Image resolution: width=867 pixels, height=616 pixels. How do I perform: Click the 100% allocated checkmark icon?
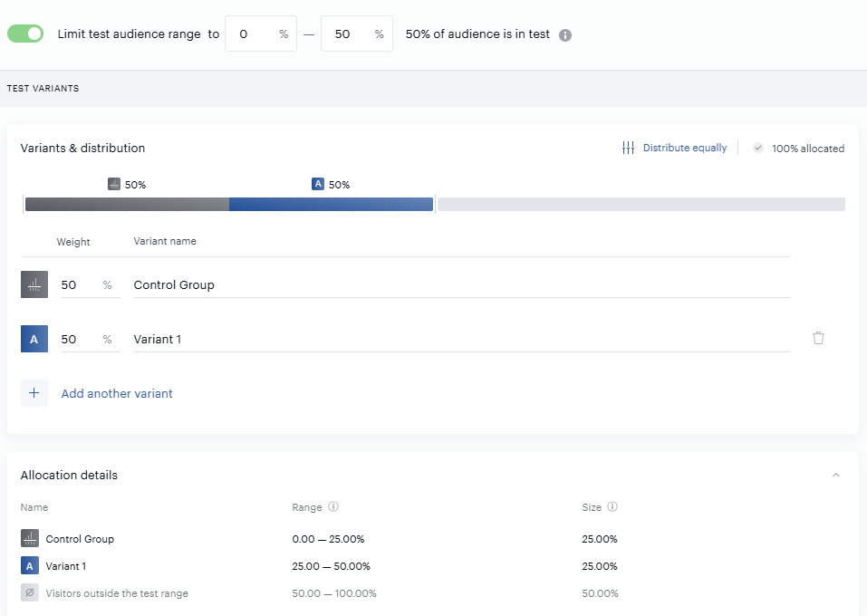coord(758,148)
